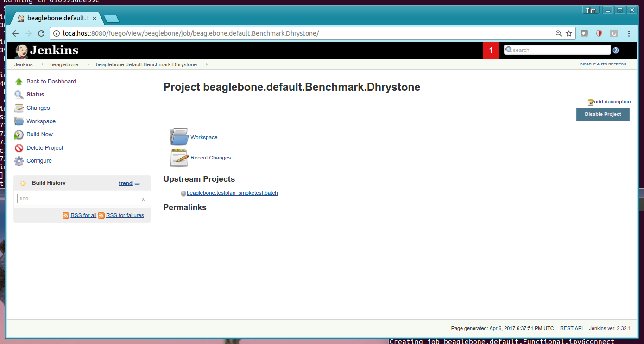Click the grey status ball beside beaglebone.testplan_smoketest.batch
Screen dimensions: 644x344
[x=183, y=193]
